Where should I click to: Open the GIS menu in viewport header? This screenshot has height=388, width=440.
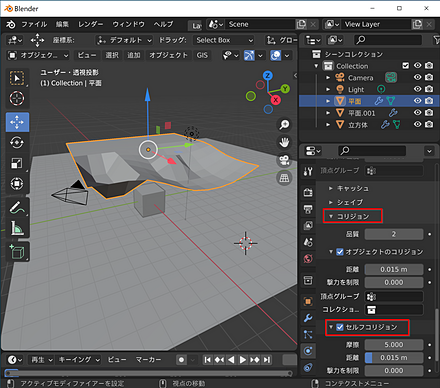[x=202, y=55]
